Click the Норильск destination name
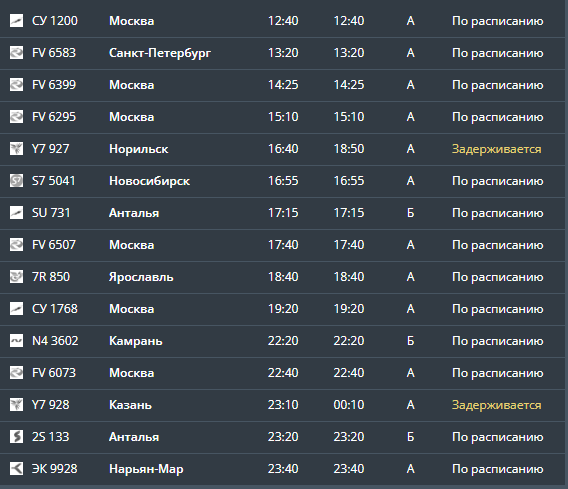The image size is (568, 489). pyautogui.click(x=139, y=149)
